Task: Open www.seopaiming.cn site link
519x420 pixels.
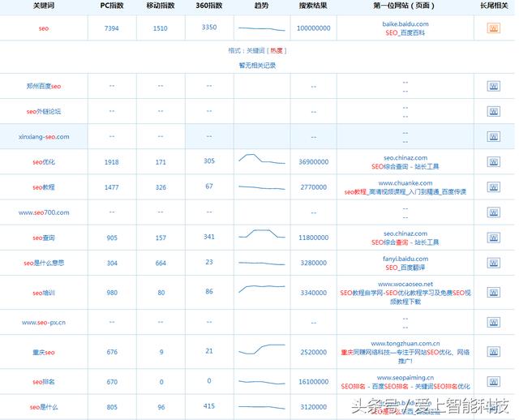Action: click(405, 378)
